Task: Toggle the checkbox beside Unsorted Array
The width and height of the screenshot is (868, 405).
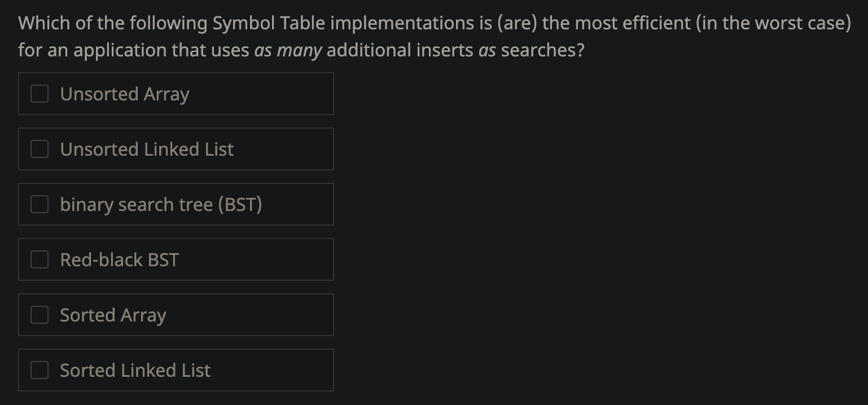Action: click(x=39, y=94)
